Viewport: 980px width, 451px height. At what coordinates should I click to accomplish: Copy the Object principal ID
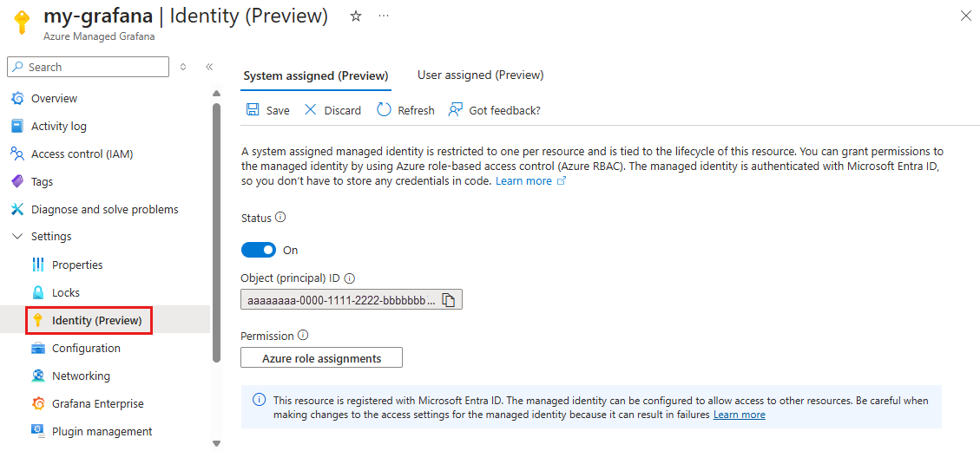(449, 300)
